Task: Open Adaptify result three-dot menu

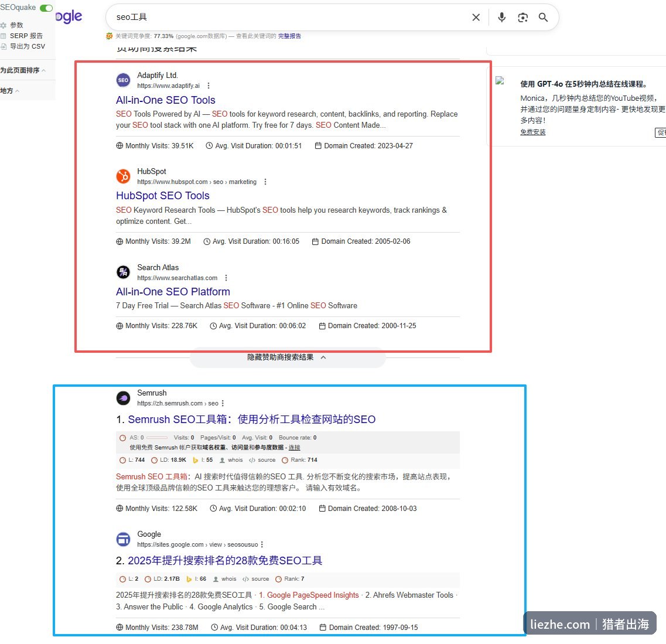Action: click(x=208, y=86)
